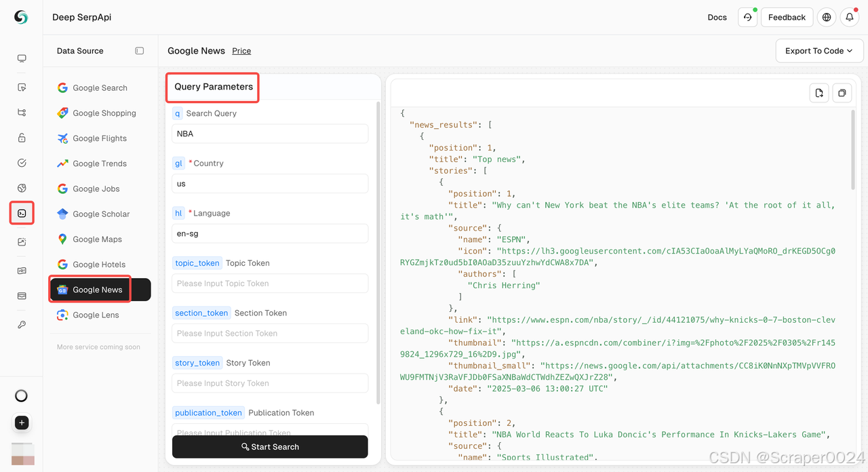Click the "ESPN" source name in JSON
The height and width of the screenshot is (472, 868).
(x=510, y=239)
